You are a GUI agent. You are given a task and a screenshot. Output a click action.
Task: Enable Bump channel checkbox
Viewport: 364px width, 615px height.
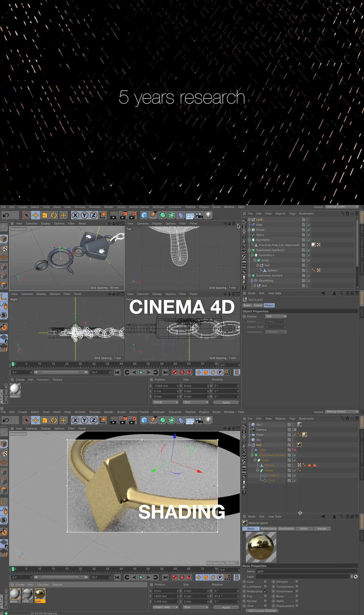(x=297, y=596)
